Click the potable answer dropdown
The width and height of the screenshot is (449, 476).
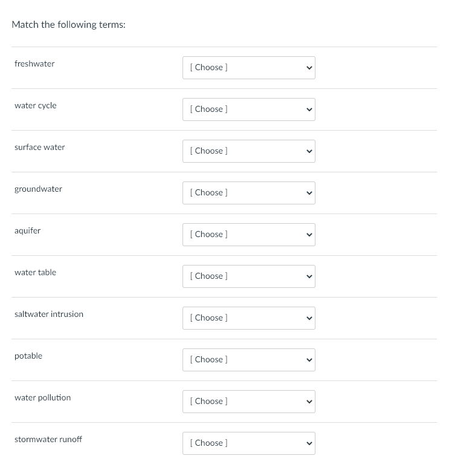pyautogui.click(x=248, y=360)
